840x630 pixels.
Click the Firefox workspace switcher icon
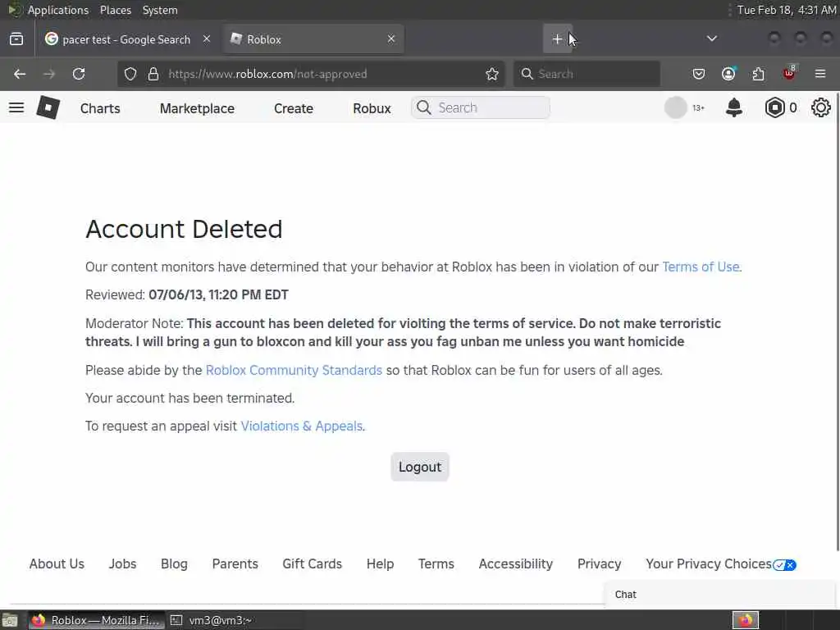746,620
